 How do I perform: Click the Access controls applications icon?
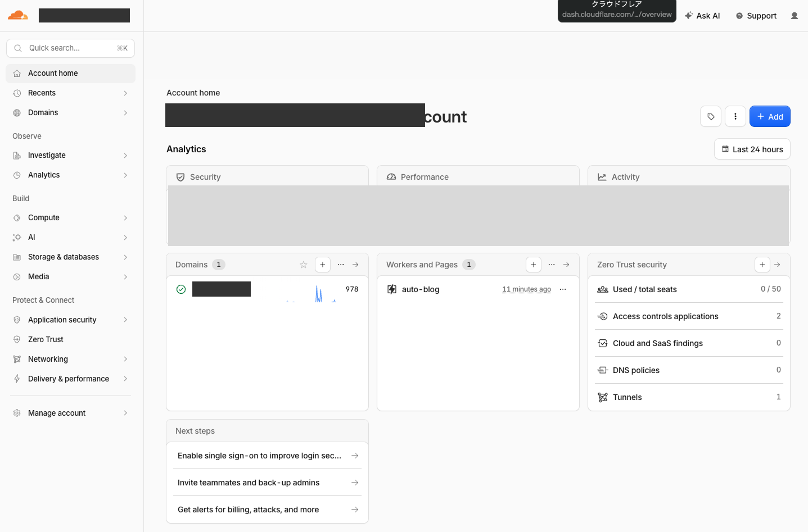coord(603,316)
